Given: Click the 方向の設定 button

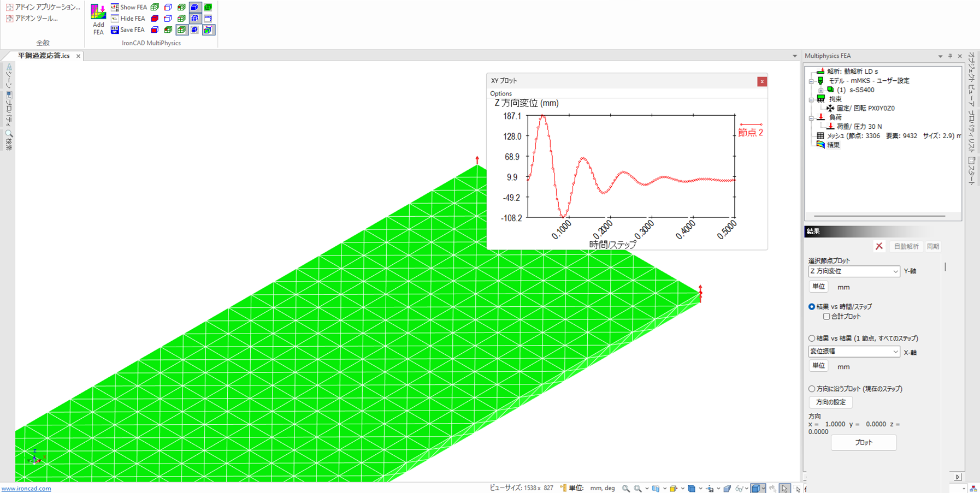Looking at the screenshot, I should tap(830, 402).
